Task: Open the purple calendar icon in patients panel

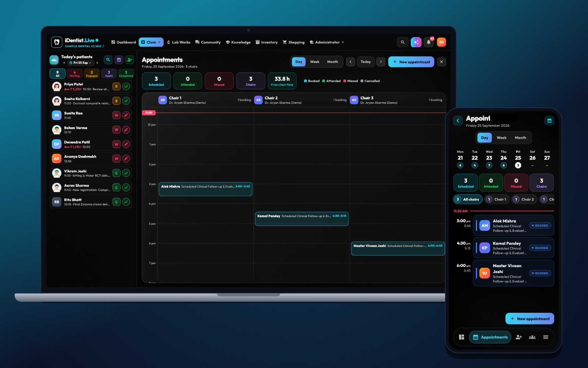Action: point(119,60)
